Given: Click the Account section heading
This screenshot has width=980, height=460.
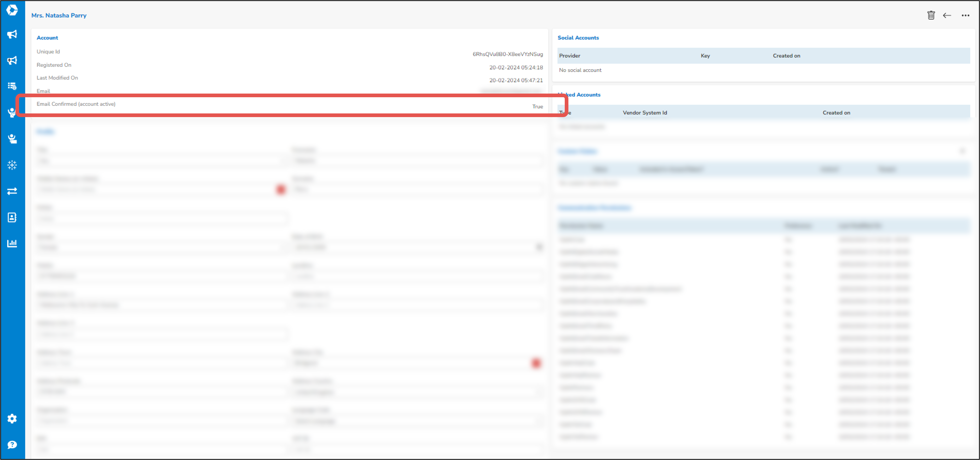Looking at the screenshot, I should pyautogui.click(x=47, y=38).
